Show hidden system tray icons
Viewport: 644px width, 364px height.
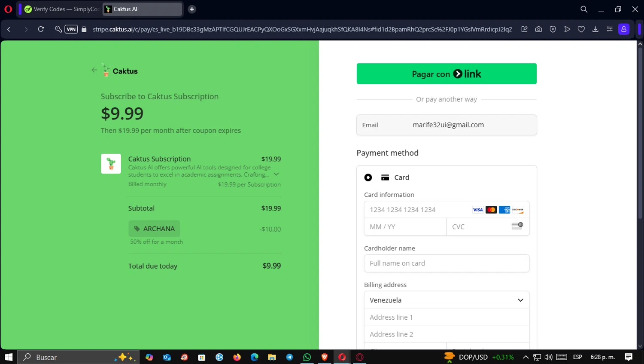tap(526, 357)
